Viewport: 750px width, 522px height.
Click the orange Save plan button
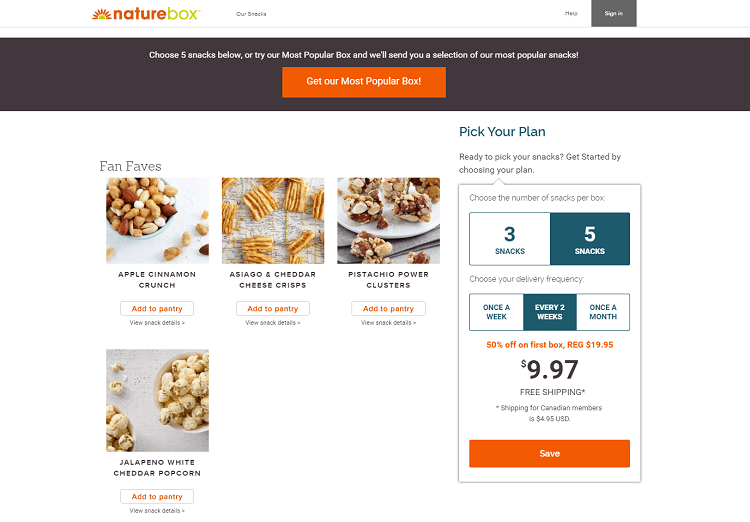tap(549, 453)
